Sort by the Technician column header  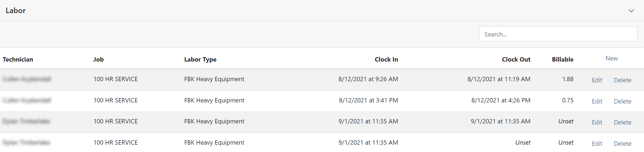[x=18, y=59]
